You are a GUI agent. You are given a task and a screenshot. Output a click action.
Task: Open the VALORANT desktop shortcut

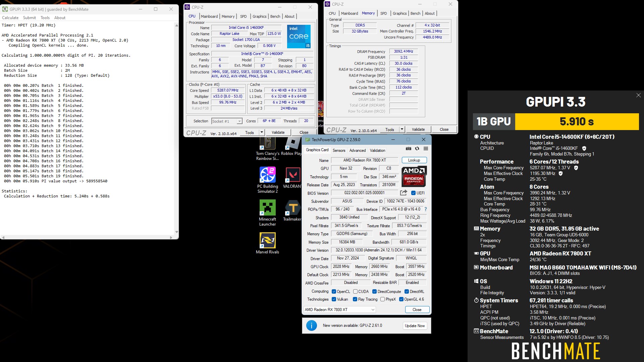pos(292,178)
